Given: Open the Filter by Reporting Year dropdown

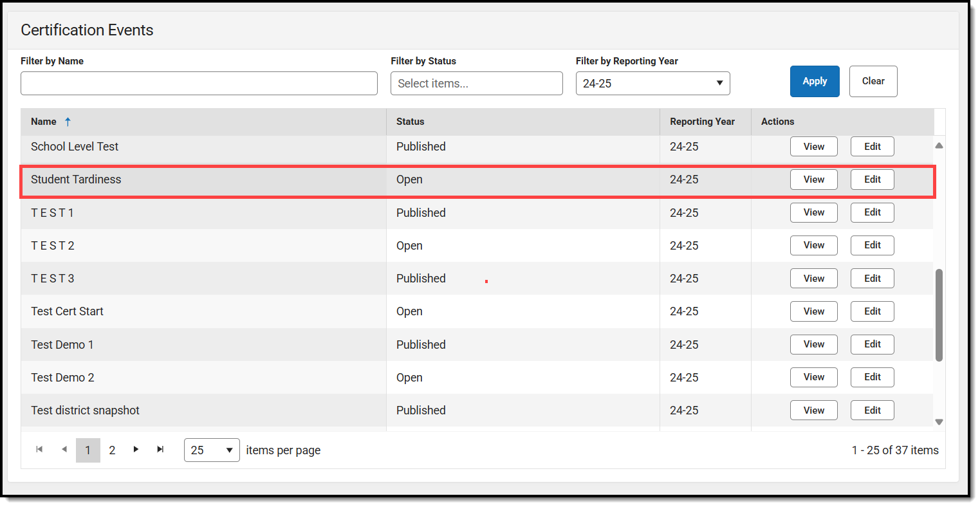Looking at the screenshot, I should 652,84.
